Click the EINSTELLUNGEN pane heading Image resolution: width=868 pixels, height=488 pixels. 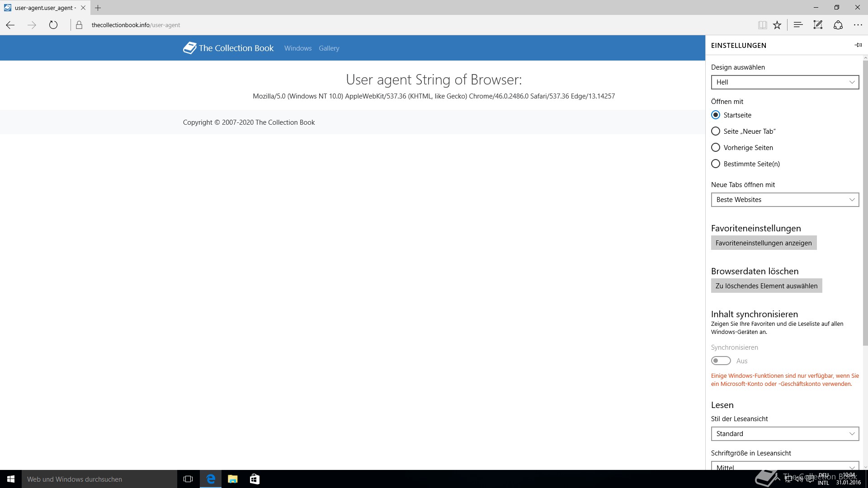[x=738, y=45]
